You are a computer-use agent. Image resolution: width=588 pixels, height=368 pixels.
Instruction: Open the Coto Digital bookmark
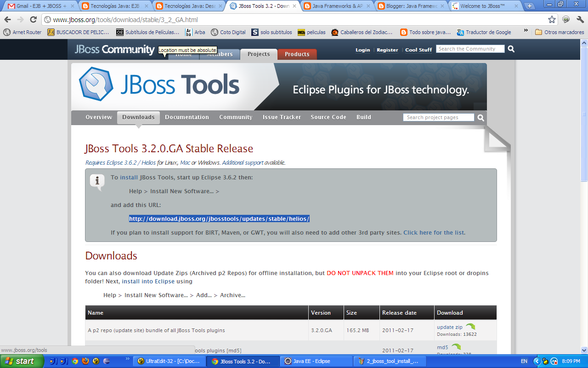[228, 32]
